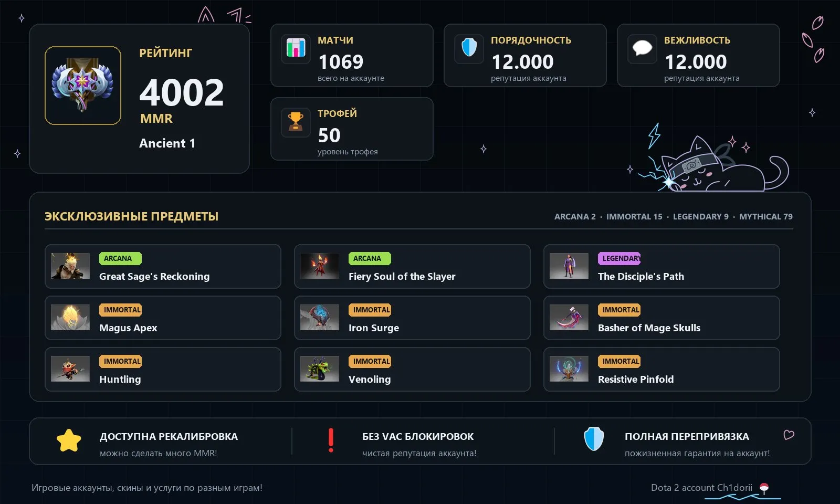The image size is (840, 504).
Task: Click the Dota 2 account Ch1dorii signature
Action: (x=701, y=487)
